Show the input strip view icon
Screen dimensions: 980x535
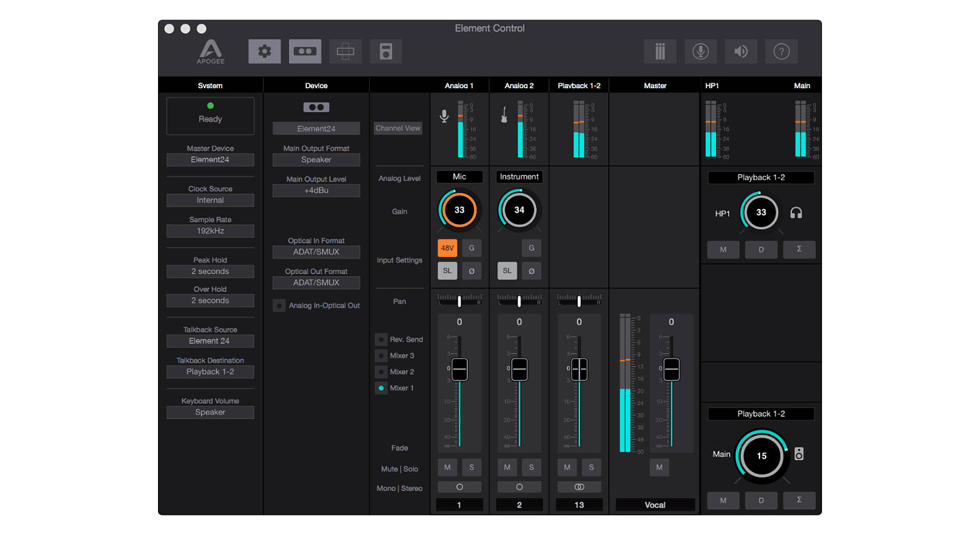345,51
